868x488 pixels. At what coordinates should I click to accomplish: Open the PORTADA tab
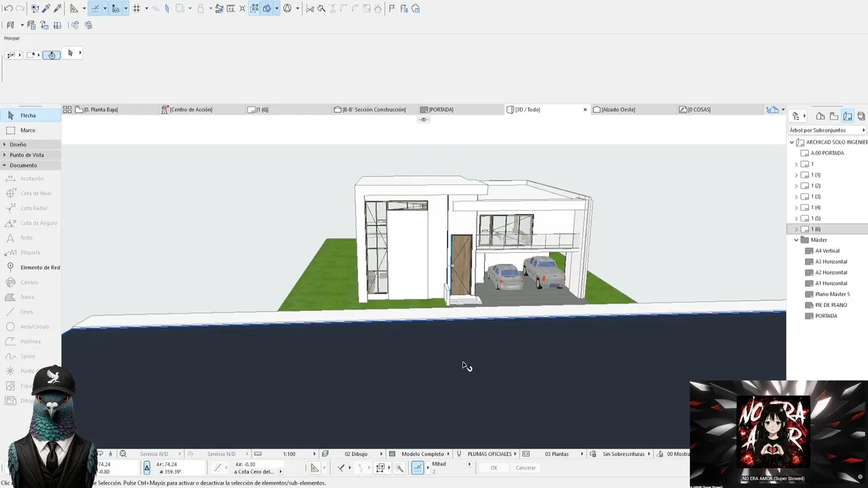pyautogui.click(x=460, y=109)
